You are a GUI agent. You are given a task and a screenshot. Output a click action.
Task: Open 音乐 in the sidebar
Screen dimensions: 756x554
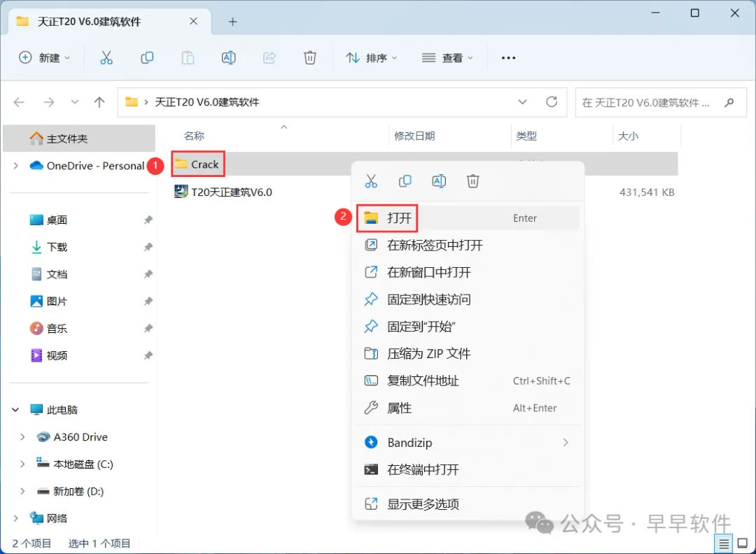(57, 329)
